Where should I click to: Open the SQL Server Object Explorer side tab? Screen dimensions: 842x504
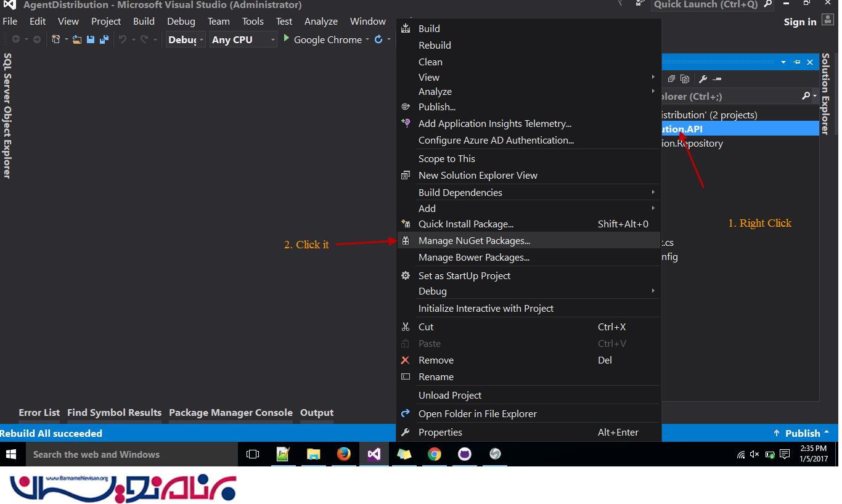7,116
